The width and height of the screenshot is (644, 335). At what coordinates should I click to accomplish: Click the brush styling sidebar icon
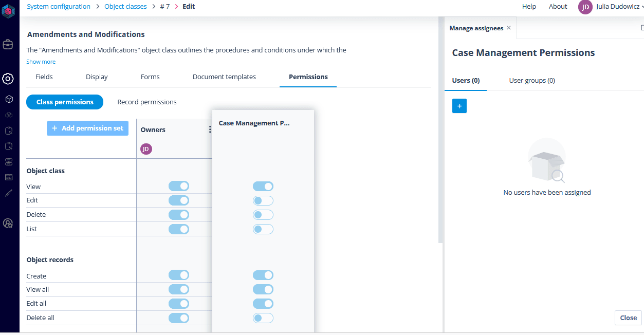(8, 193)
